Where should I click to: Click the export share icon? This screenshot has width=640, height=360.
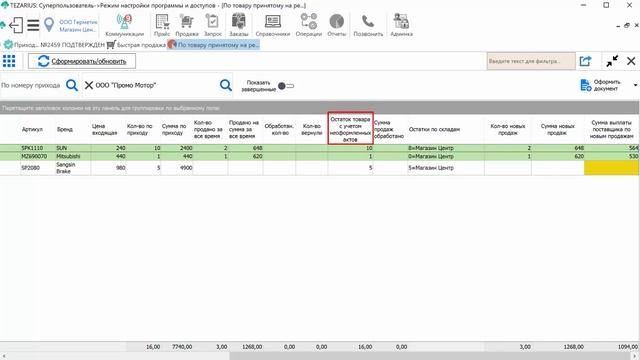(585, 61)
